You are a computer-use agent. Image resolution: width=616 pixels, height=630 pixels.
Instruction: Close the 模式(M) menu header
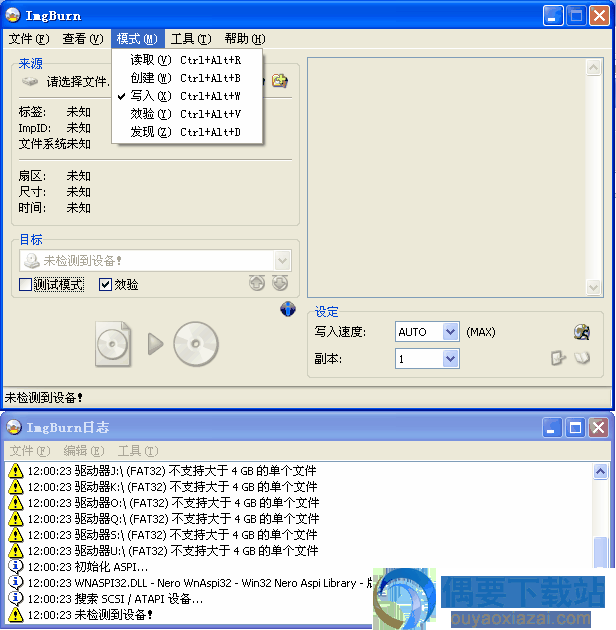(137, 39)
